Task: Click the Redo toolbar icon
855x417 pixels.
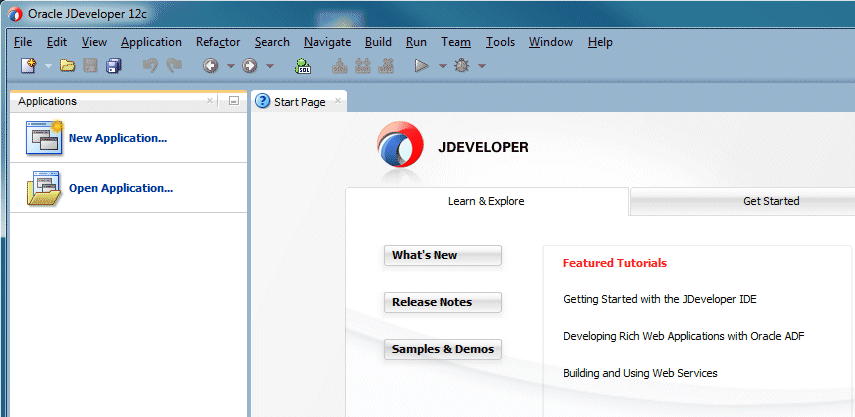Action: point(174,66)
